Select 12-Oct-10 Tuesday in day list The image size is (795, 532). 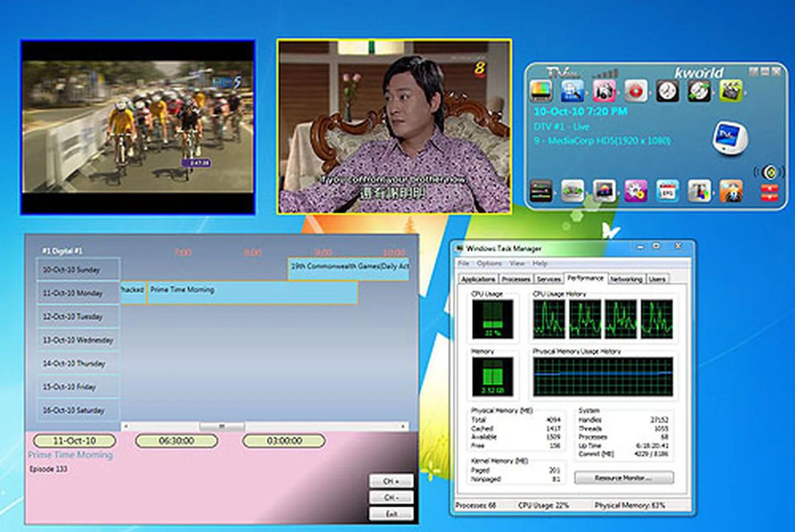click(78, 316)
